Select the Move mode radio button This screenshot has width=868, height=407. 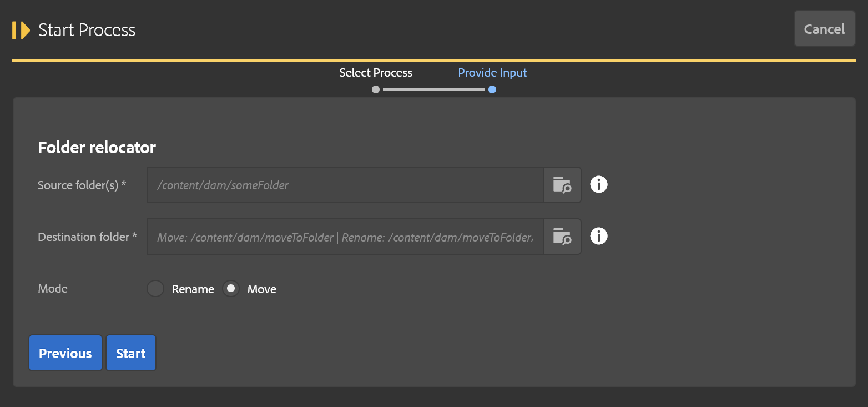click(231, 289)
